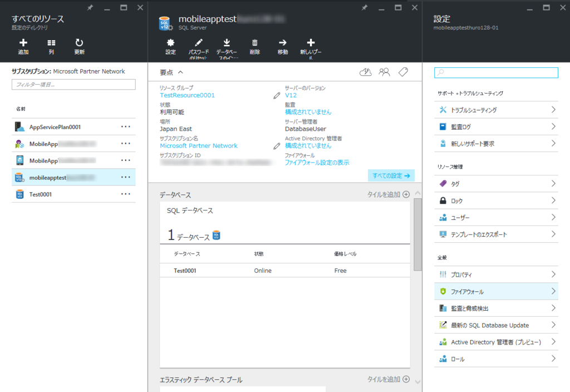
Task: Open the tag icon in 要点 header
Action: click(x=403, y=72)
